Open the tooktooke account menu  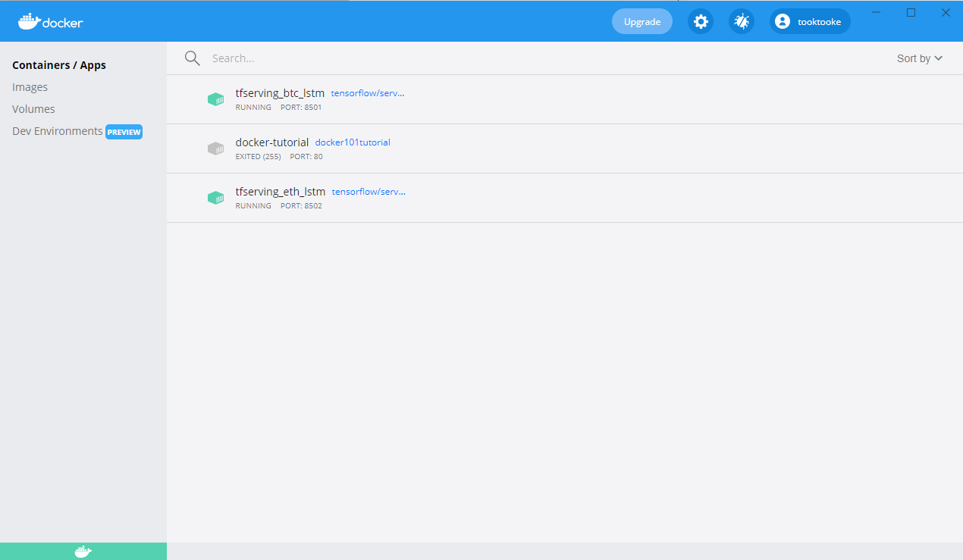[x=810, y=21]
